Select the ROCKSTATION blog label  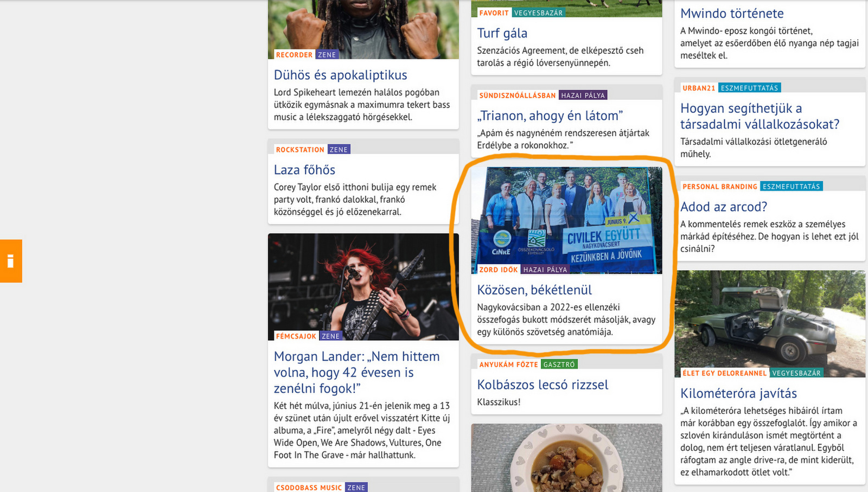tap(300, 150)
